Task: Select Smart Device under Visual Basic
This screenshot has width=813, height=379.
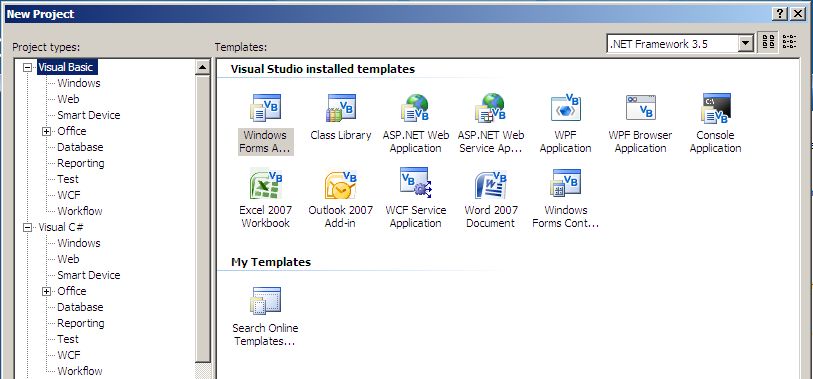Action: click(x=89, y=115)
